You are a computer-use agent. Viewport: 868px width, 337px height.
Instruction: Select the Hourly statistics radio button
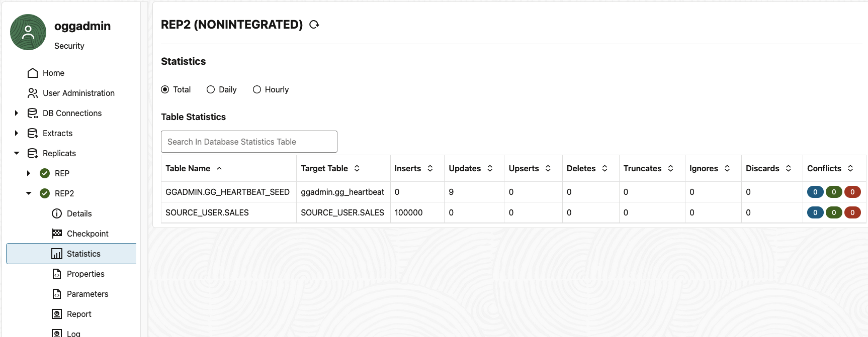point(257,89)
